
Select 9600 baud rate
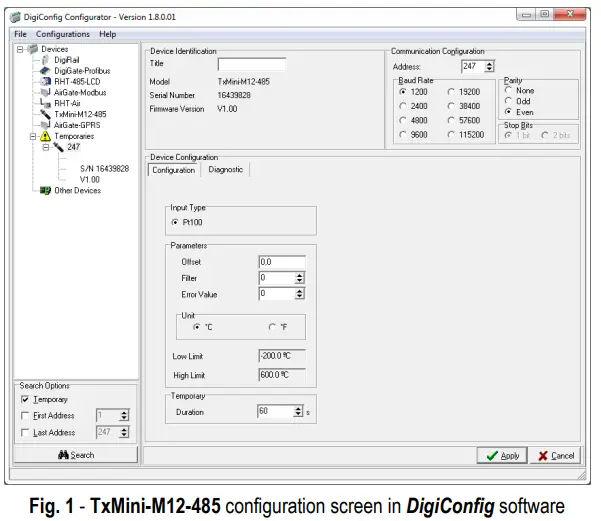coord(402,135)
